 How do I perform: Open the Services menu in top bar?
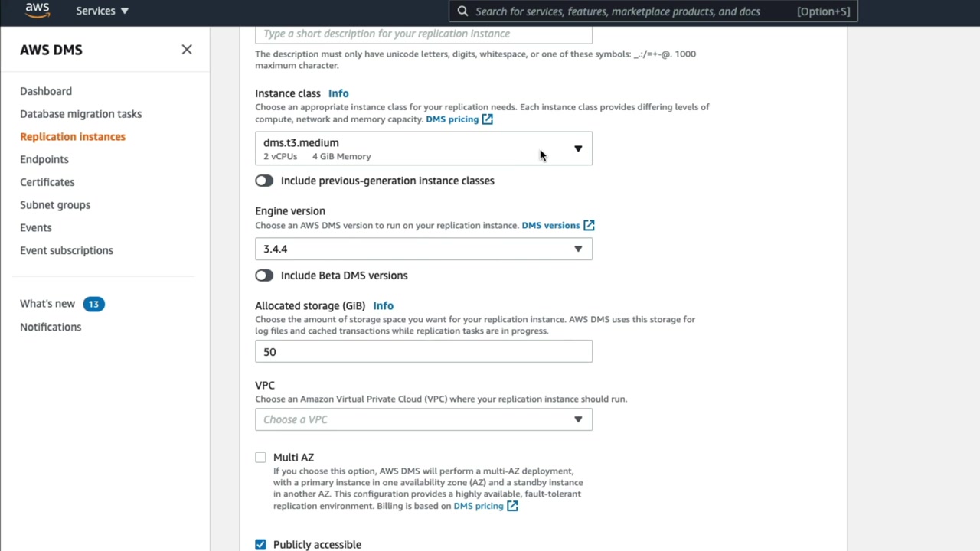(102, 11)
